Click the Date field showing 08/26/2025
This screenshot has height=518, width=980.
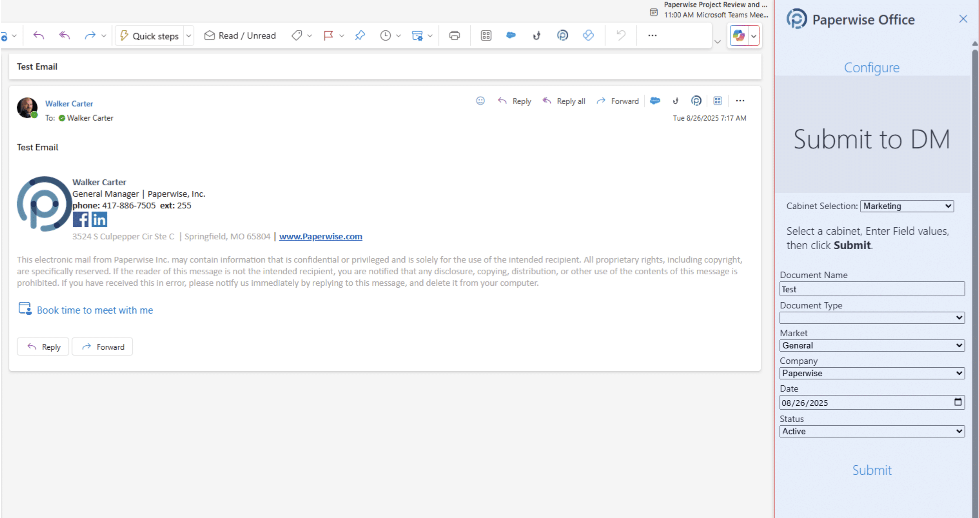tap(872, 403)
